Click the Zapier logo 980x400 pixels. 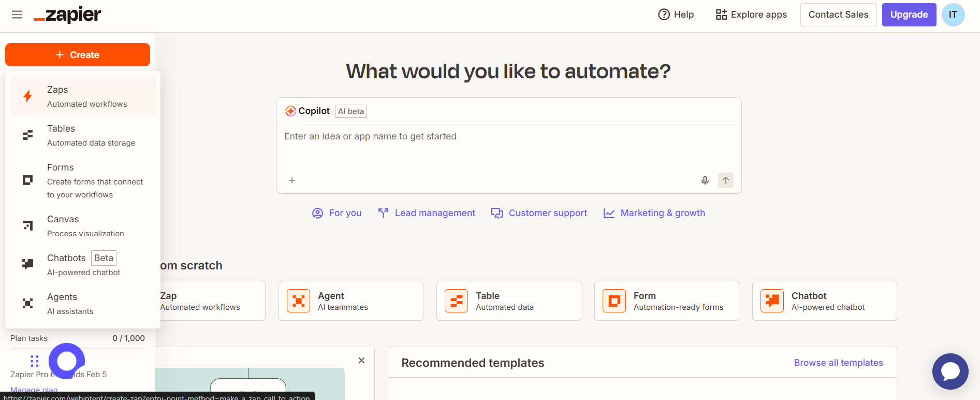(x=68, y=15)
